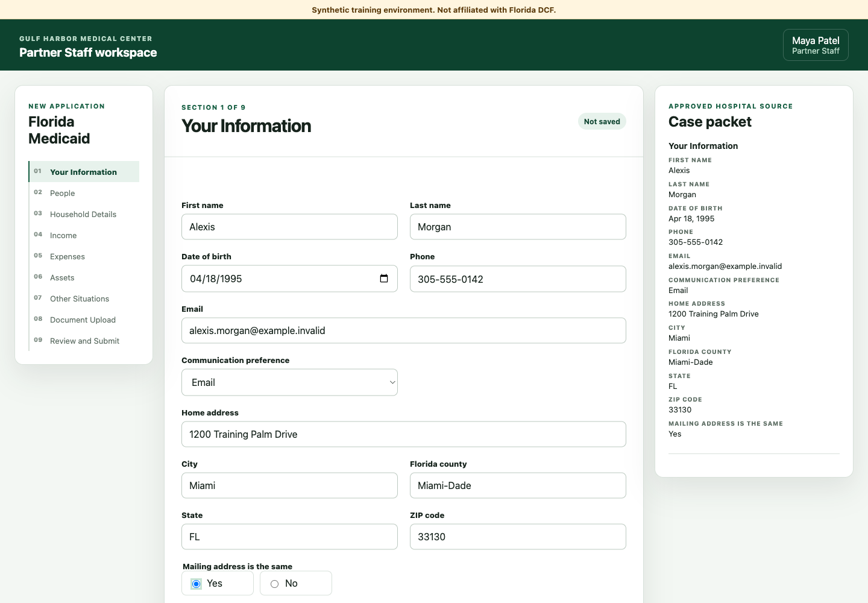This screenshot has width=868, height=603.
Task: Click the Not saved status badge
Action: tap(602, 121)
